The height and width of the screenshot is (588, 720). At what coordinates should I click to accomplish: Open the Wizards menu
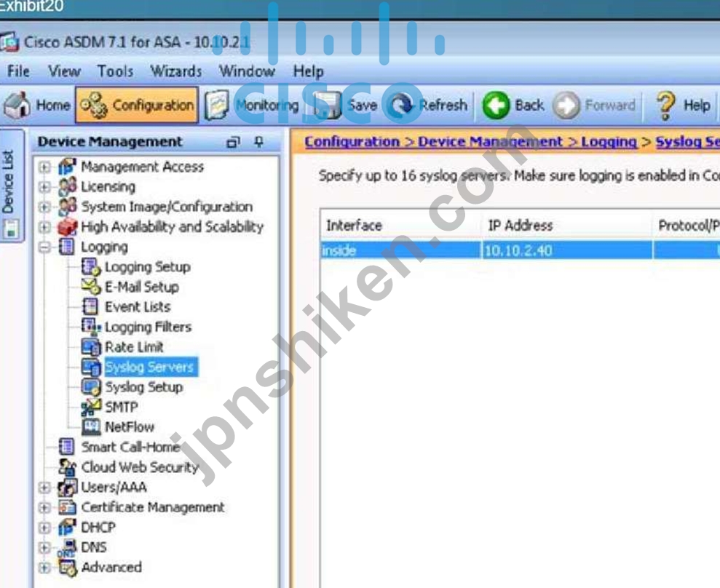click(176, 71)
